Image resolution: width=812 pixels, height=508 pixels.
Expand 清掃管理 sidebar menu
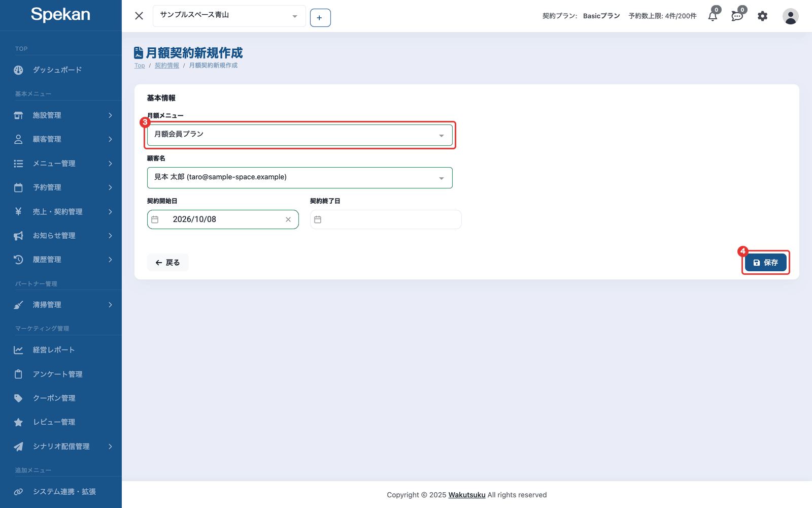[x=61, y=305]
